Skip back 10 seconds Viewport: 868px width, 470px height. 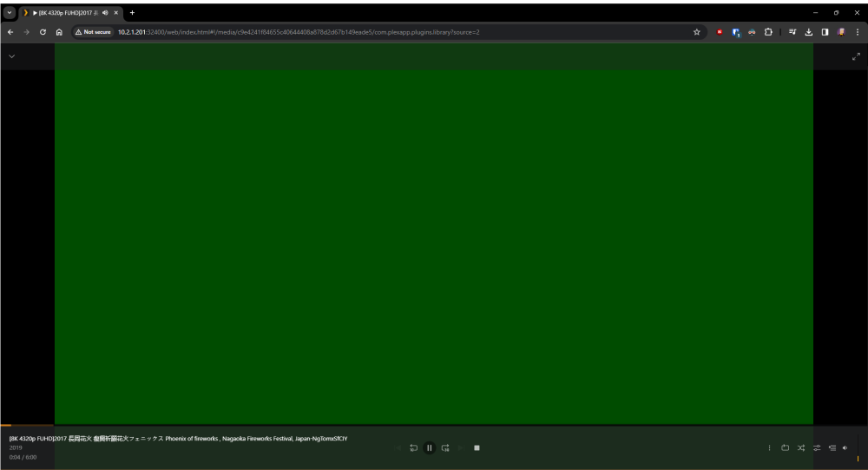(413, 447)
